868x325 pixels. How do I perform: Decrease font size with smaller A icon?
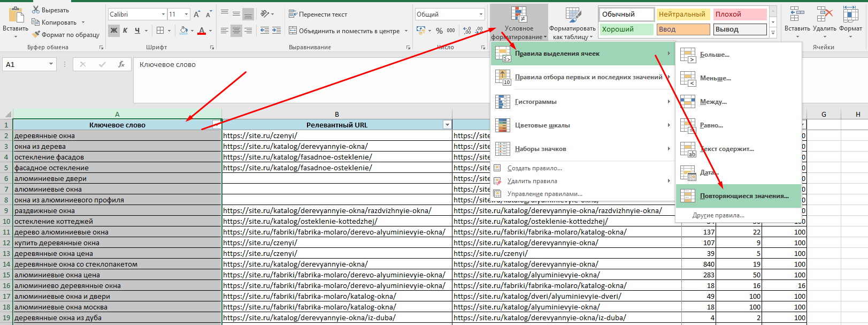click(209, 14)
